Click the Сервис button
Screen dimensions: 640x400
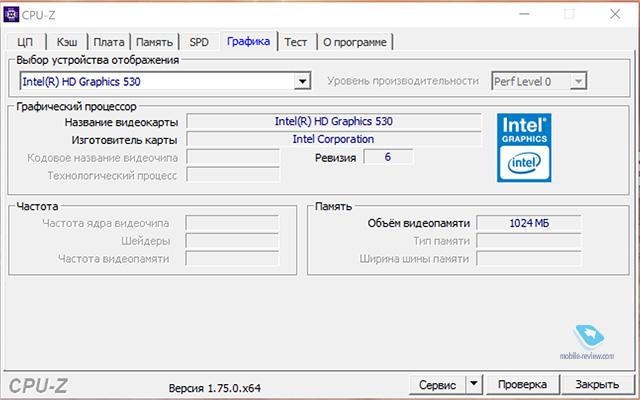coord(437,384)
